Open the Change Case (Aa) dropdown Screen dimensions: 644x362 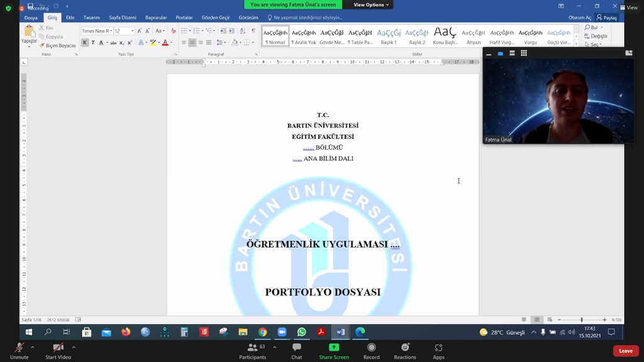pos(160,31)
